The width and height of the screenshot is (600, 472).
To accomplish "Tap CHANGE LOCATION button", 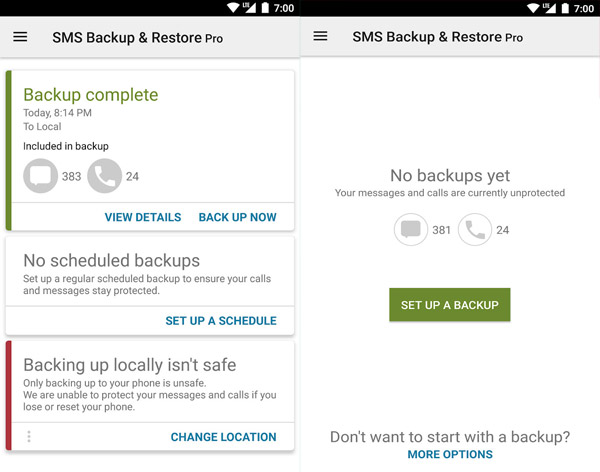I will click(223, 437).
